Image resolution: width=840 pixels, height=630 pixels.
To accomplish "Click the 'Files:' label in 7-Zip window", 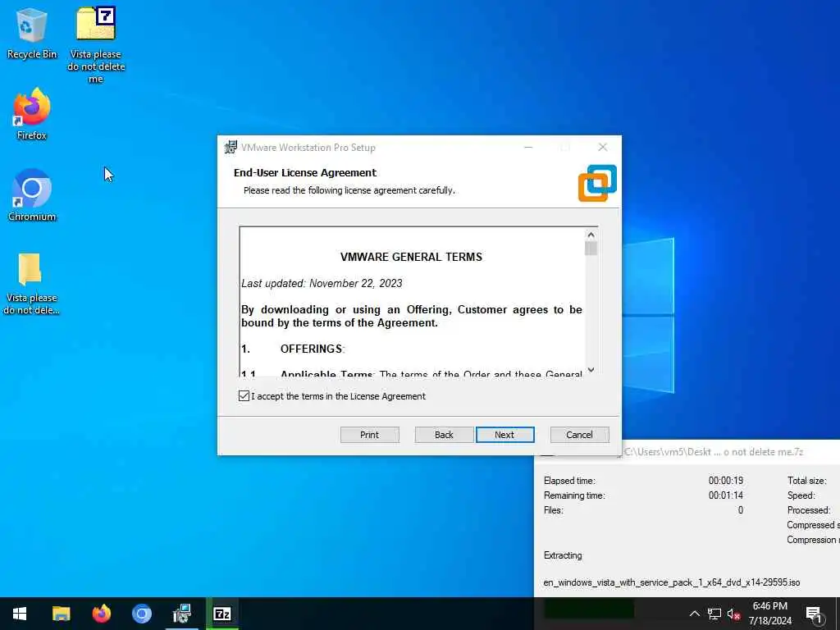I will click(554, 510).
